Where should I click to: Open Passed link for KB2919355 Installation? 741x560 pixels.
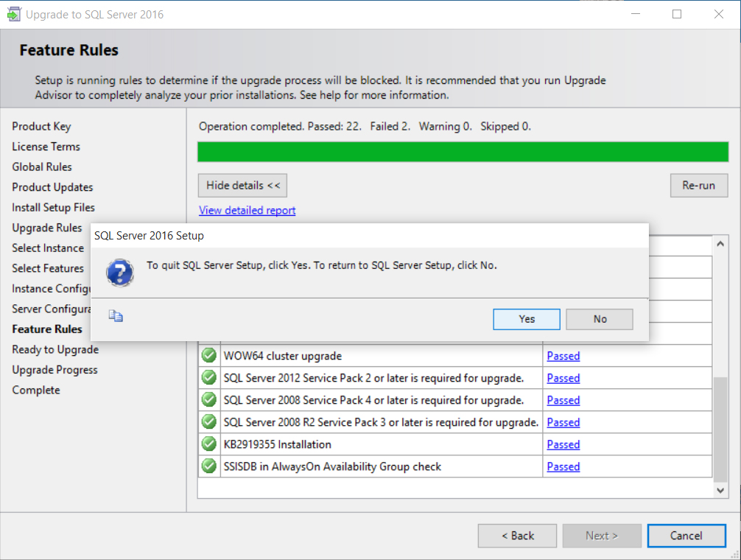pos(563,444)
